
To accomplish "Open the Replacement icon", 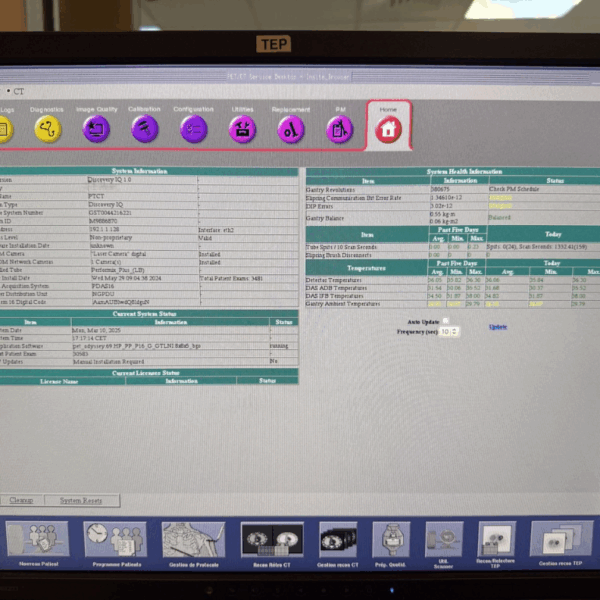I will pyautogui.click(x=291, y=129).
